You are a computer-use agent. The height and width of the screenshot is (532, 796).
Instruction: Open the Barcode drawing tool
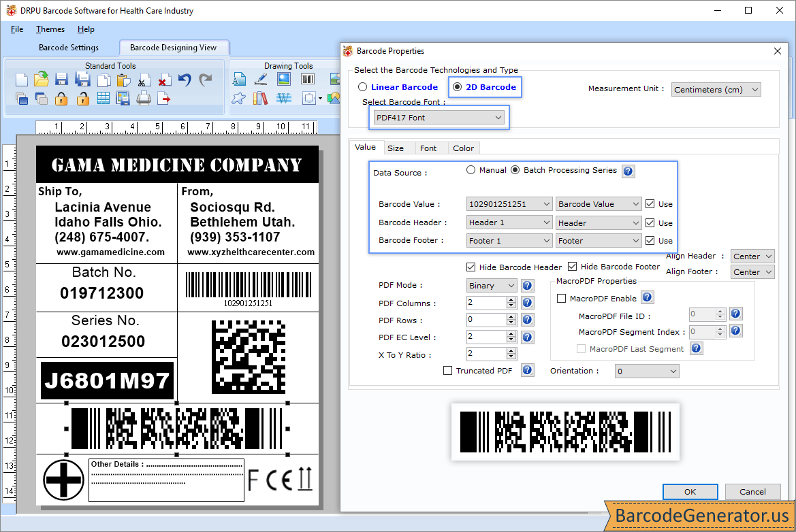pos(307,78)
